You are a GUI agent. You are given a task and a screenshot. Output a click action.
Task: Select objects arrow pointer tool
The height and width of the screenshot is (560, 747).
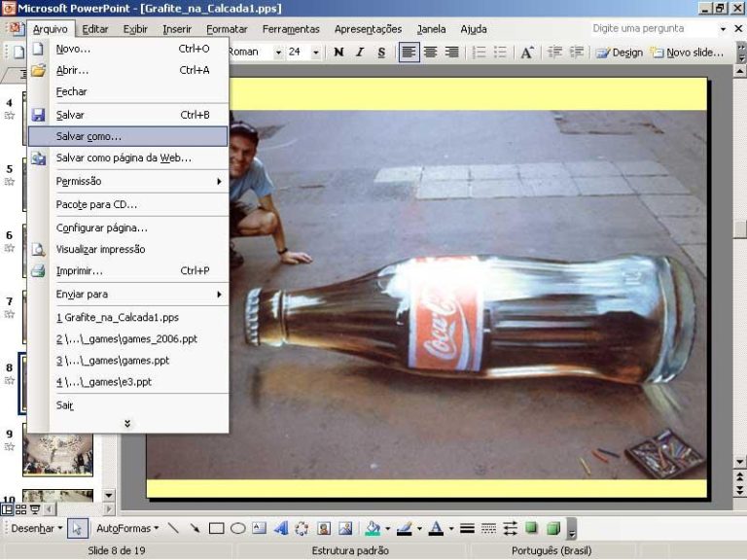pos(78,529)
